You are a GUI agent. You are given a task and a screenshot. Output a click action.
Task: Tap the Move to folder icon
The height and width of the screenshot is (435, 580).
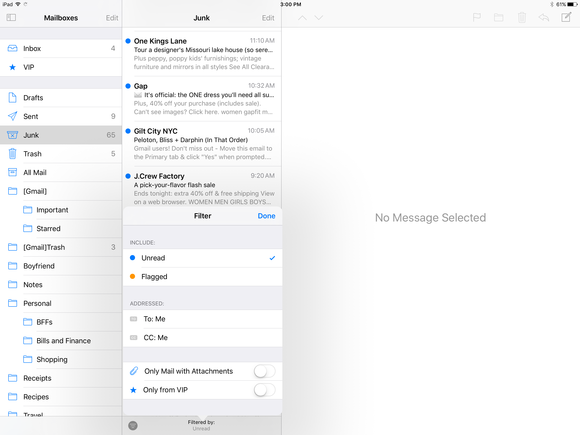(499, 17)
